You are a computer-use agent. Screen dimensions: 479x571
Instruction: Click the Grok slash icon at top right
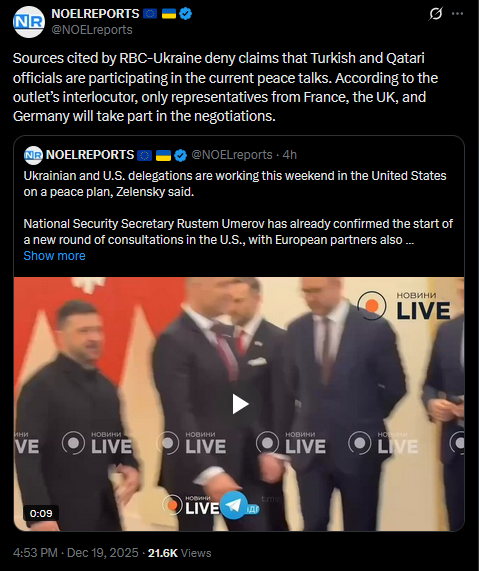pyautogui.click(x=436, y=14)
